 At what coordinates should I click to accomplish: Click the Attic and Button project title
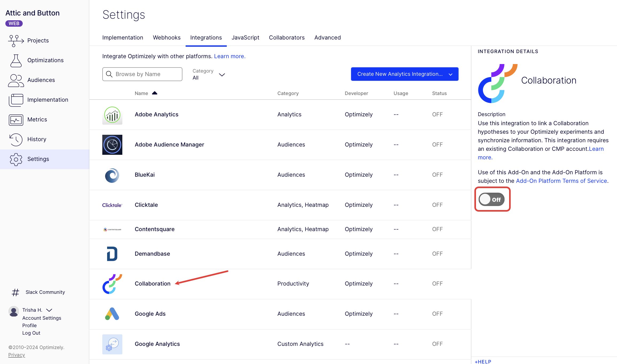(33, 13)
